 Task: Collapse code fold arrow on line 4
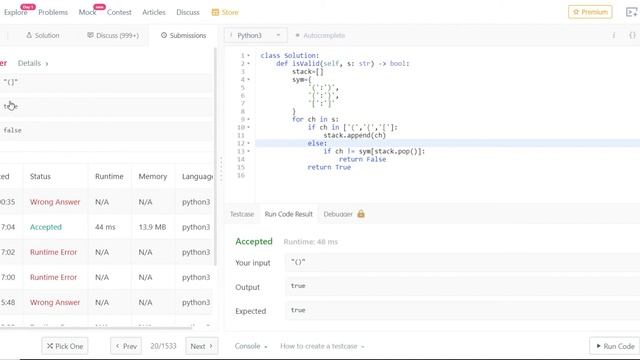(249, 80)
